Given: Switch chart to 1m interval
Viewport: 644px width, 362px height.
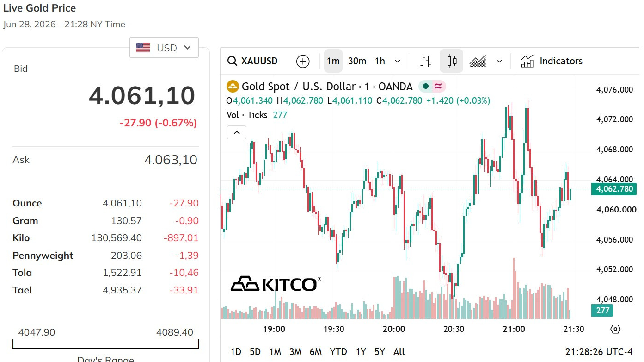Looking at the screenshot, I should point(333,61).
